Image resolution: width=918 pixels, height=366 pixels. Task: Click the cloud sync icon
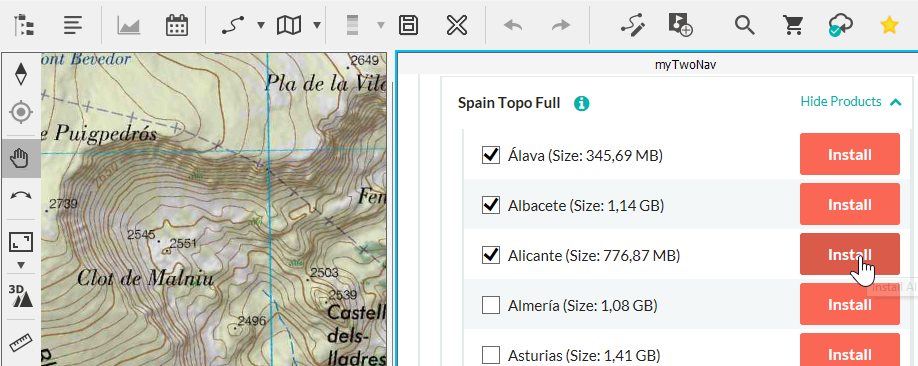click(840, 25)
